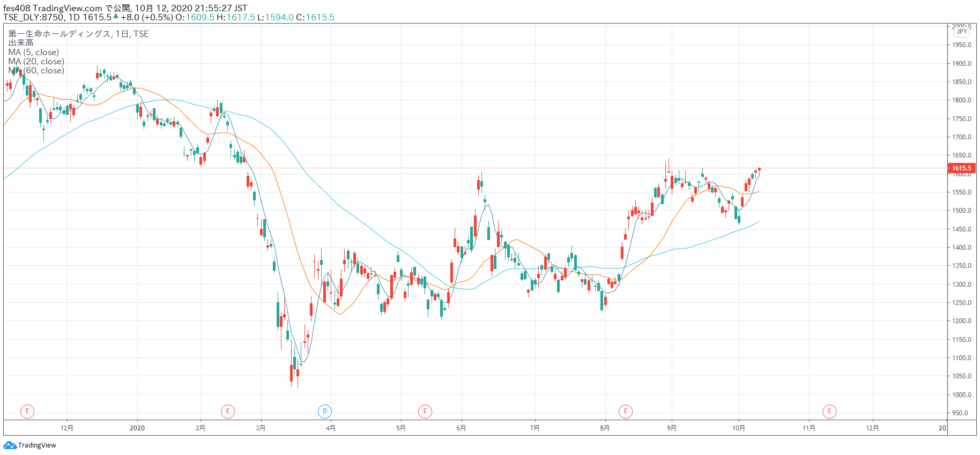This screenshot has height=455, width=980.
Task: Click the blue dividend D marker
Action: coord(324,412)
